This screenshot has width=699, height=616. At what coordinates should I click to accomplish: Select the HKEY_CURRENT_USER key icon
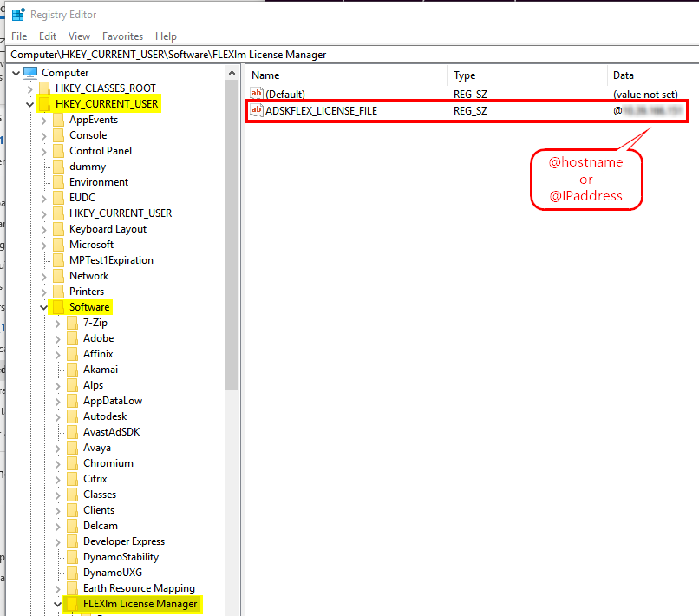[x=45, y=103]
